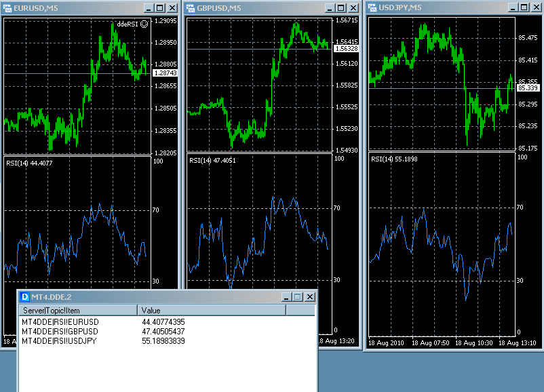Screen dimensions: 544x392
Task: Select the MT4DDE|RSI!EURUSD row
Action: [x=60, y=321]
